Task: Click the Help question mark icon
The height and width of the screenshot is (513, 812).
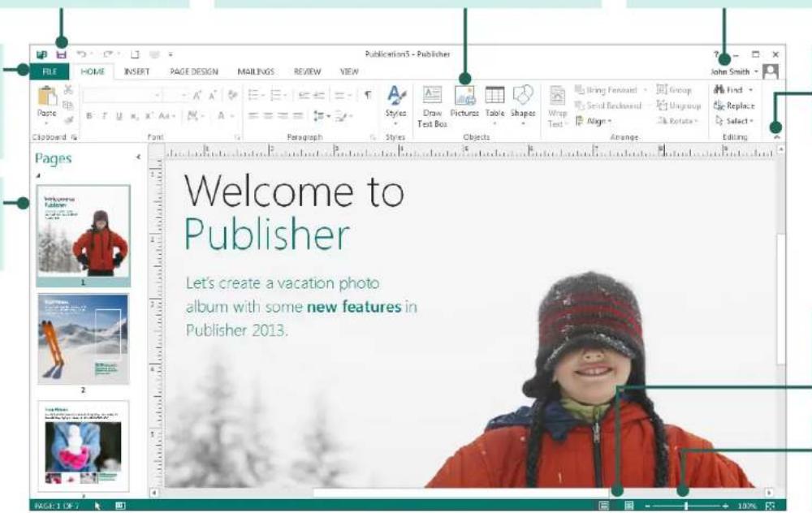Action: (717, 54)
